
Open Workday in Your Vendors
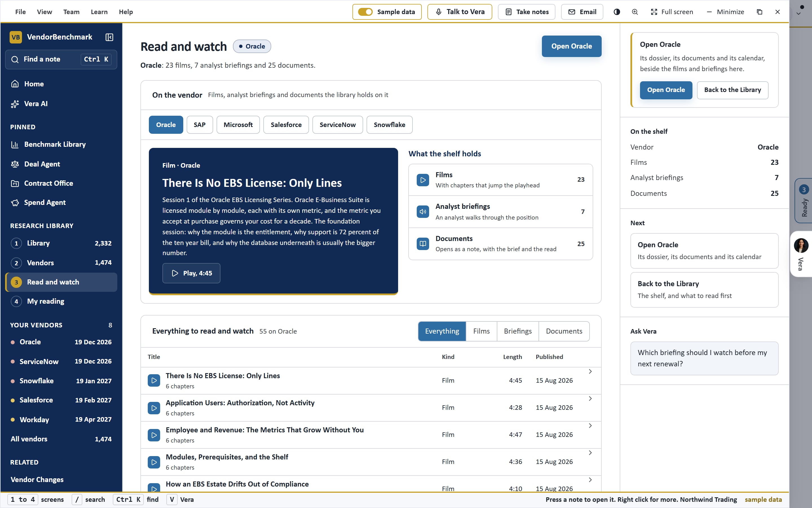pos(61,420)
